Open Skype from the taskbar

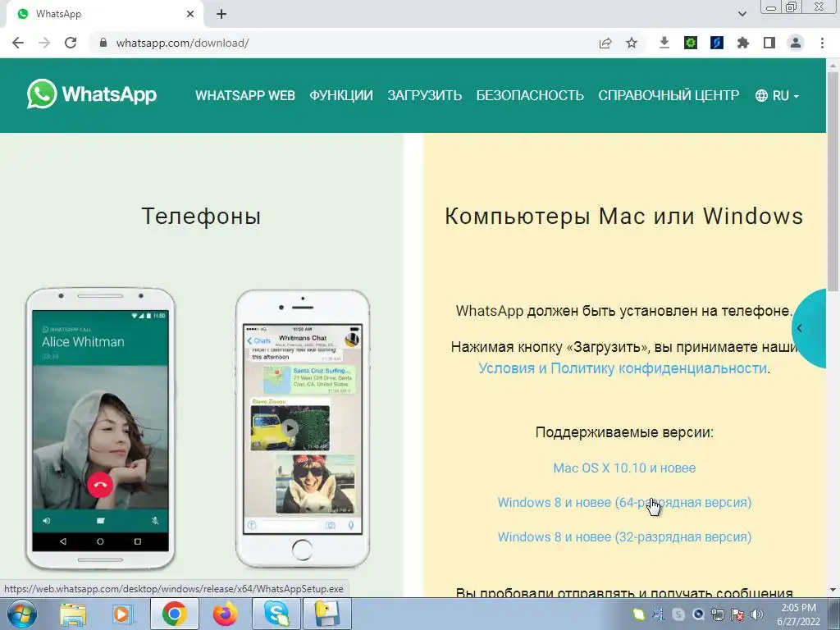pyautogui.click(x=276, y=614)
